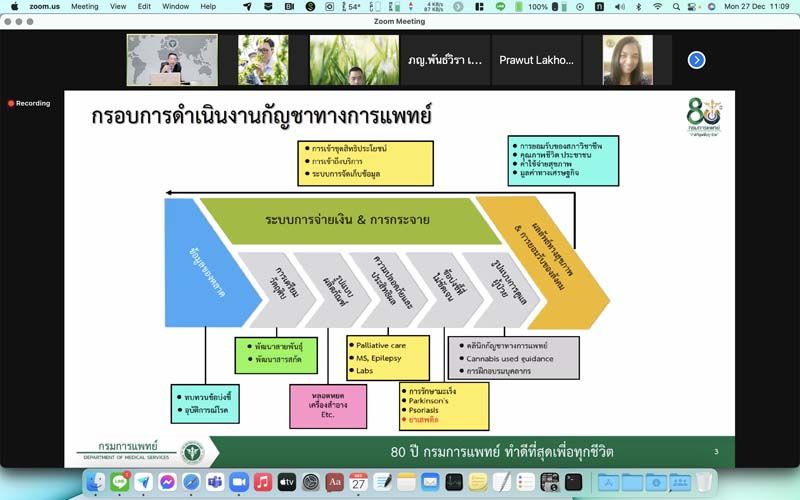Open the View menu
The width and height of the screenshot is (800, 500).
click(118, 6)
